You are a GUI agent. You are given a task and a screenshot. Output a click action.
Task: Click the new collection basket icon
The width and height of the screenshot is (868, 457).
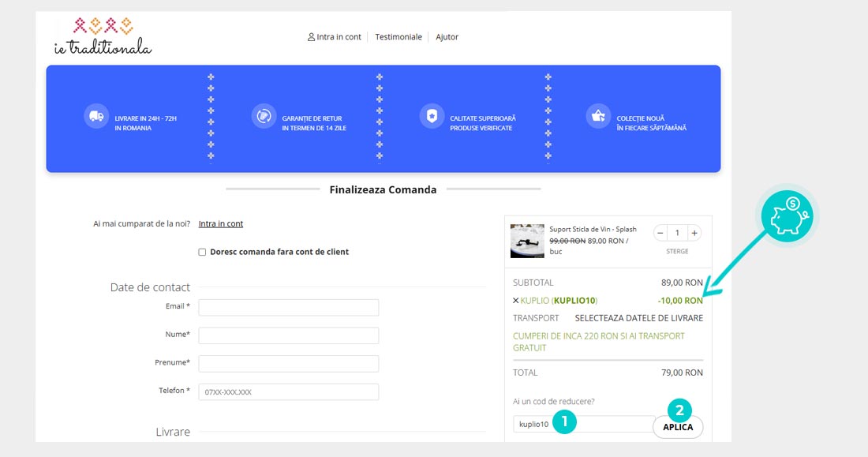click(x=598, y=116)
